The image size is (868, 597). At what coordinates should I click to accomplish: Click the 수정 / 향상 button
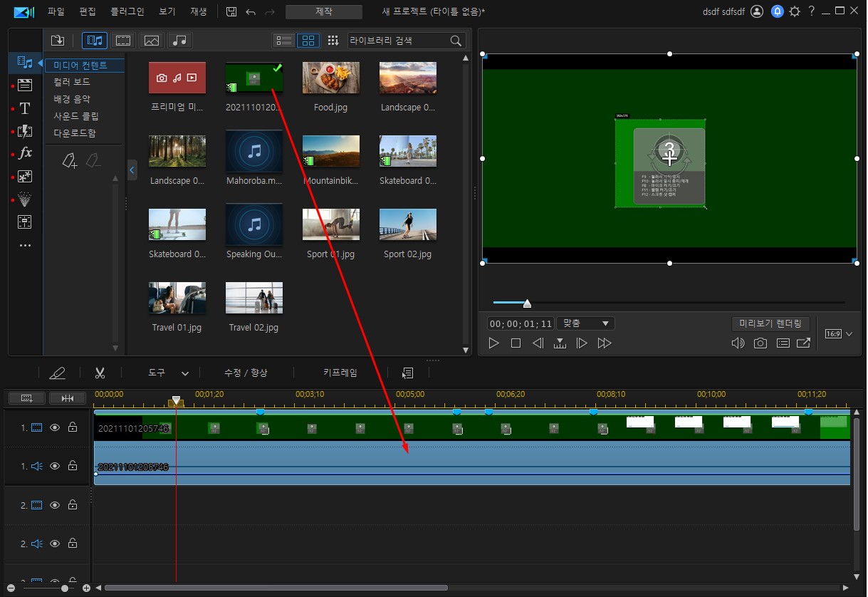(246, 373)
